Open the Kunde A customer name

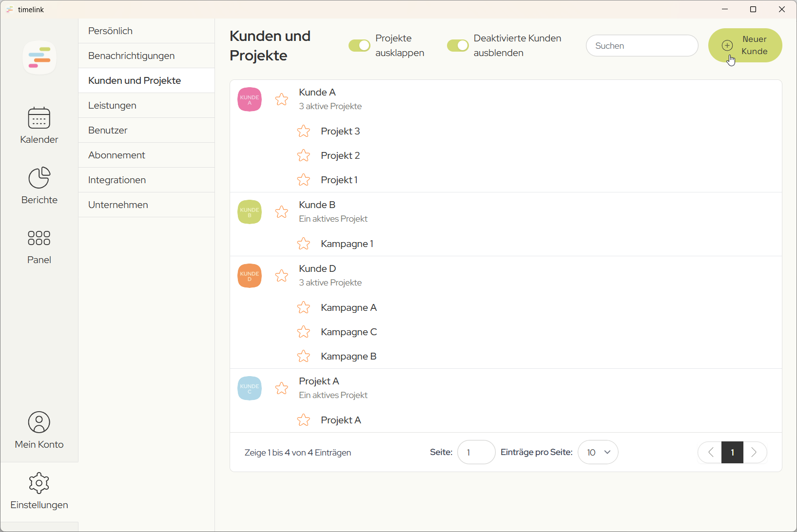317,92
